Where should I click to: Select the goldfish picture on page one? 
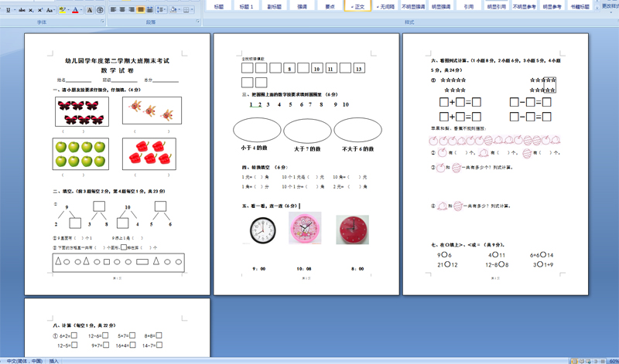click(152, 111)
